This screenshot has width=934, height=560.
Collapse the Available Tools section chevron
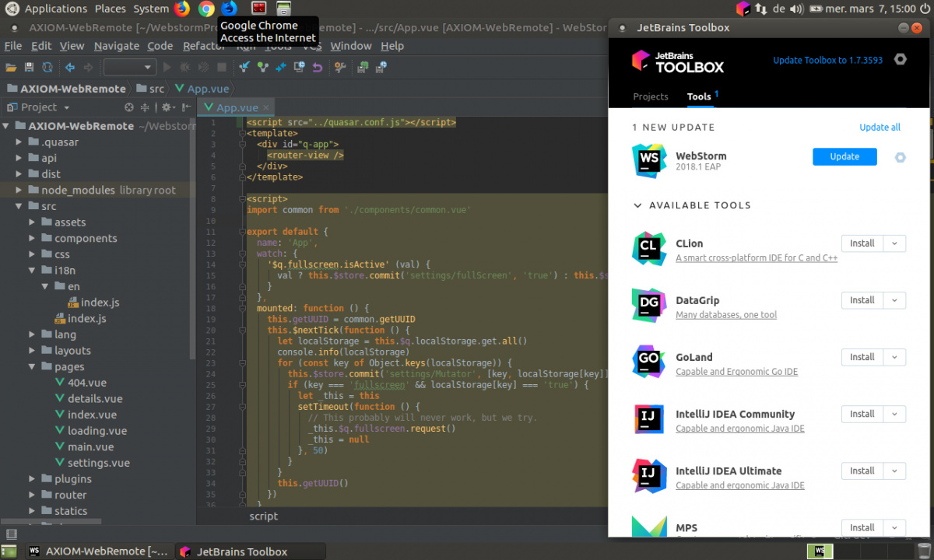(637, 205)
